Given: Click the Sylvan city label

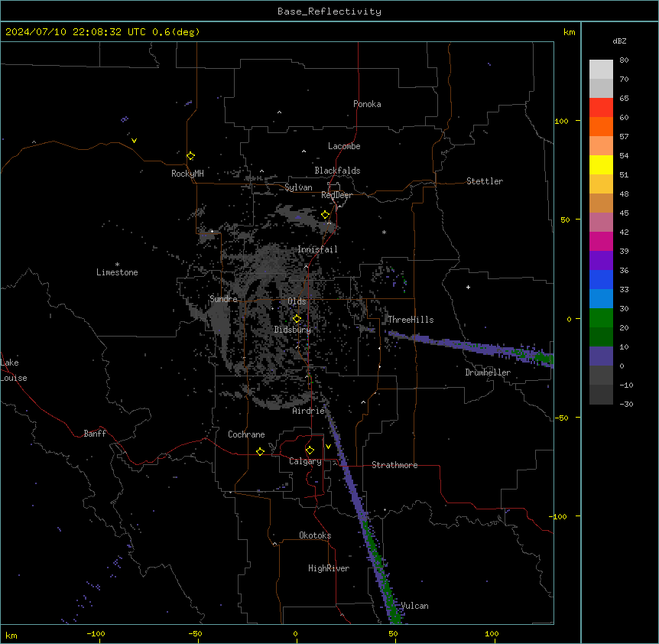Looking at the screenshot, I should (298, 187).
